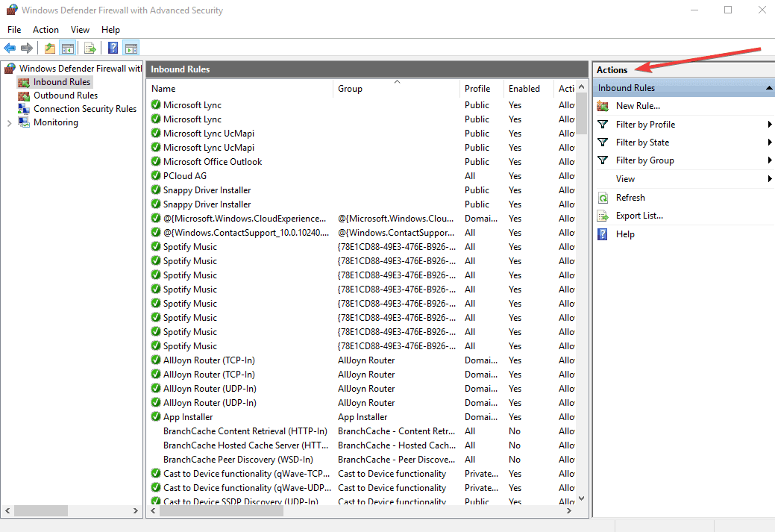
Task: Open the Action menu
Action: pyautogui.click(x=46, y=30)
